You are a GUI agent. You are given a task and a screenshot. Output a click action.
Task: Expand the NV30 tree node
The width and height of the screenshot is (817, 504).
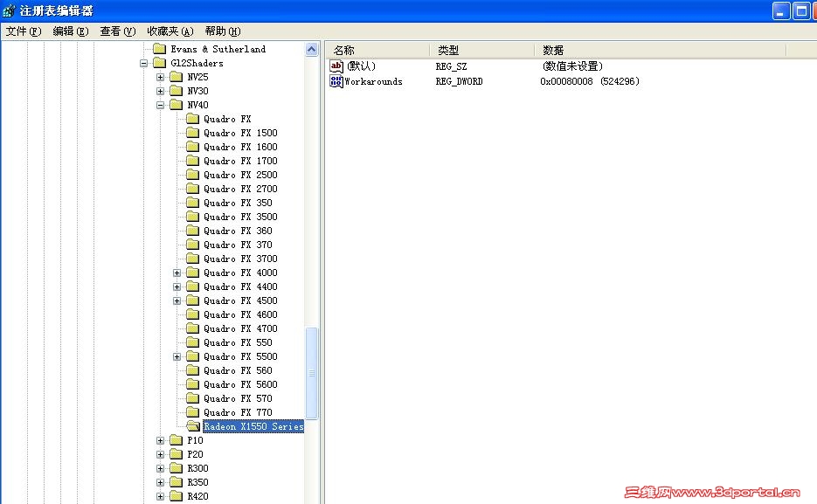point(161,91)
